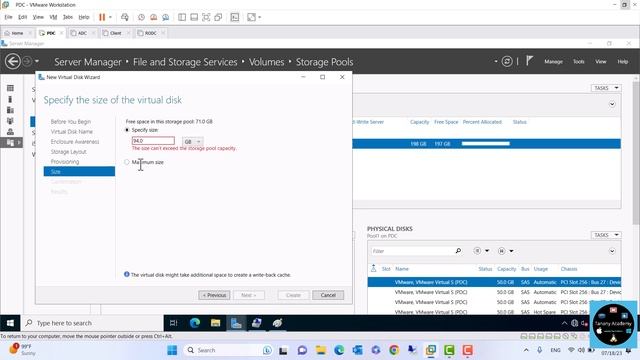
Task: Click the guest taskbar search box
Action: 92,323
